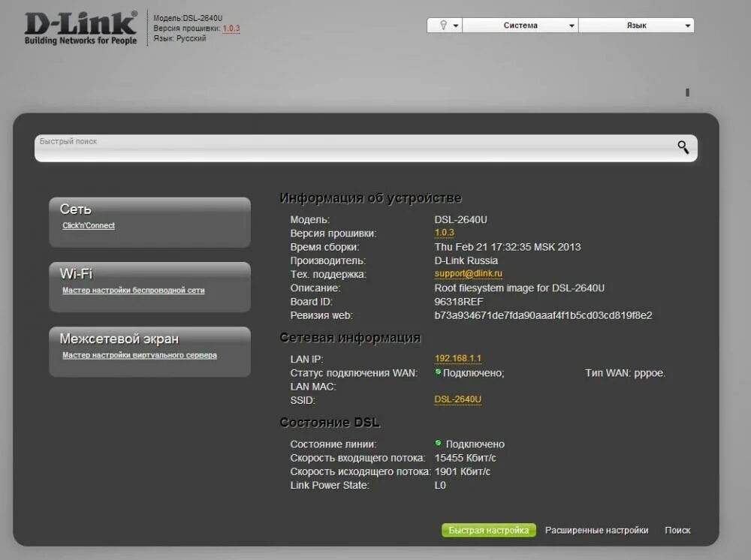Open the Система dropdown menu

coord(520,26)
